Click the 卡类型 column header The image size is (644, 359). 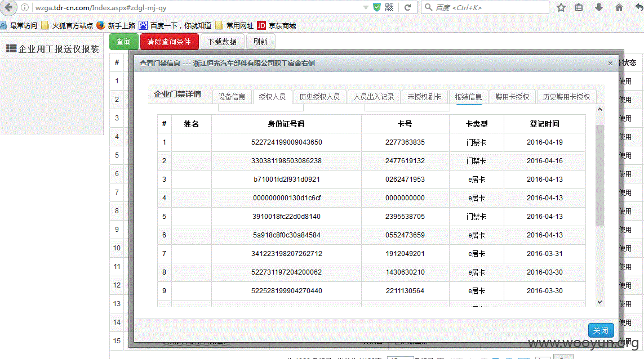[477, 124]
